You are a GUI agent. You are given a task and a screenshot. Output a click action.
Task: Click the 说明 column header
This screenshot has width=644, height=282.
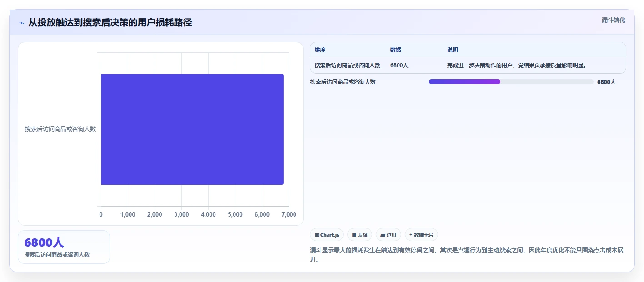tap(453, 50)
